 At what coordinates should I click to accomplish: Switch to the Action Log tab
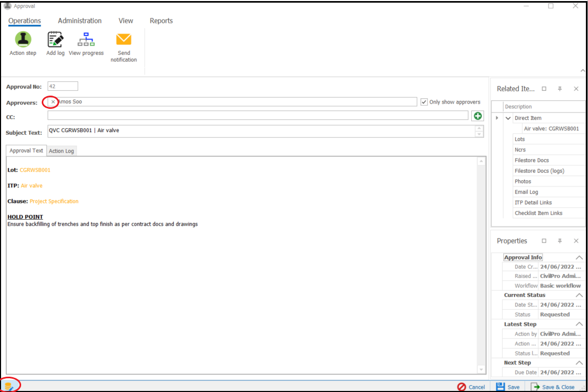pos(62,151)
